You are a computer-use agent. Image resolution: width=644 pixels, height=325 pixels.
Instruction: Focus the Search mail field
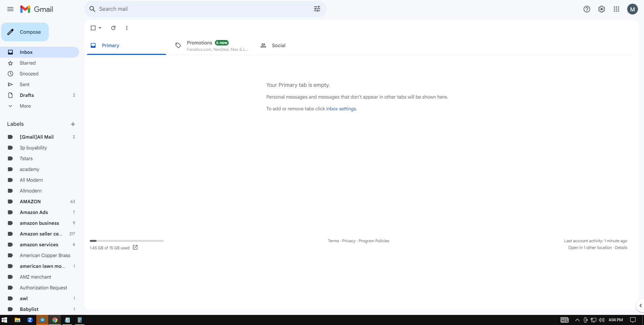point(204,9)
